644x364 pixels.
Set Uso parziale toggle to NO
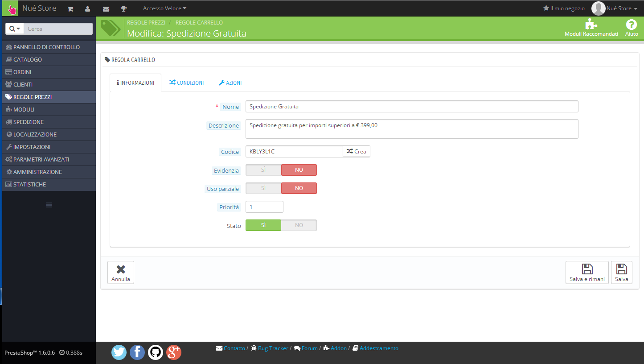click(299, 188)
